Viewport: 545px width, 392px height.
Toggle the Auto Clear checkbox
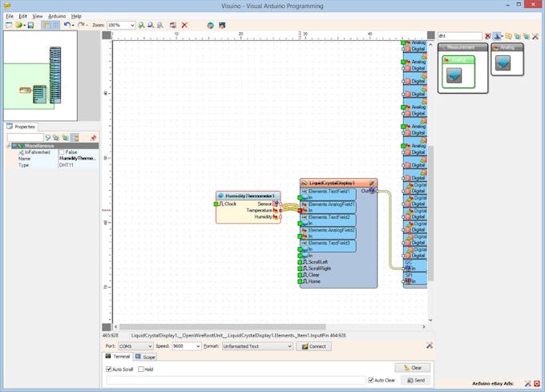[371, 380]
